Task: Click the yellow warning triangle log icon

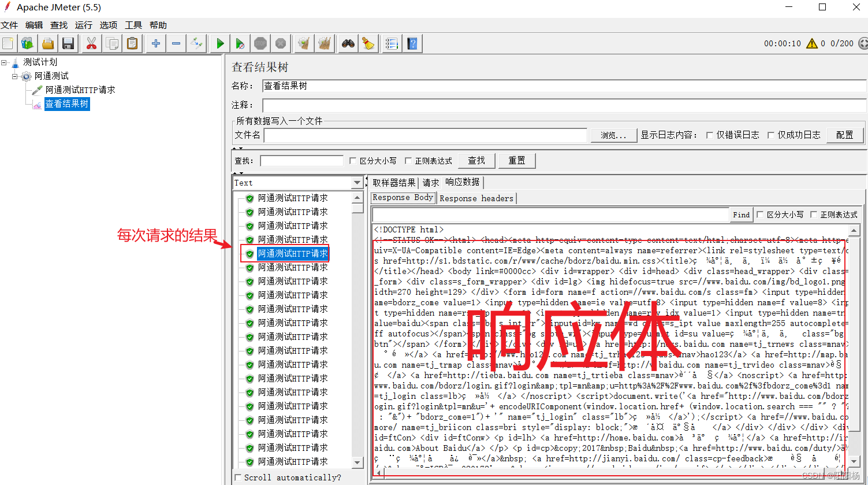Action: (812, 43)
